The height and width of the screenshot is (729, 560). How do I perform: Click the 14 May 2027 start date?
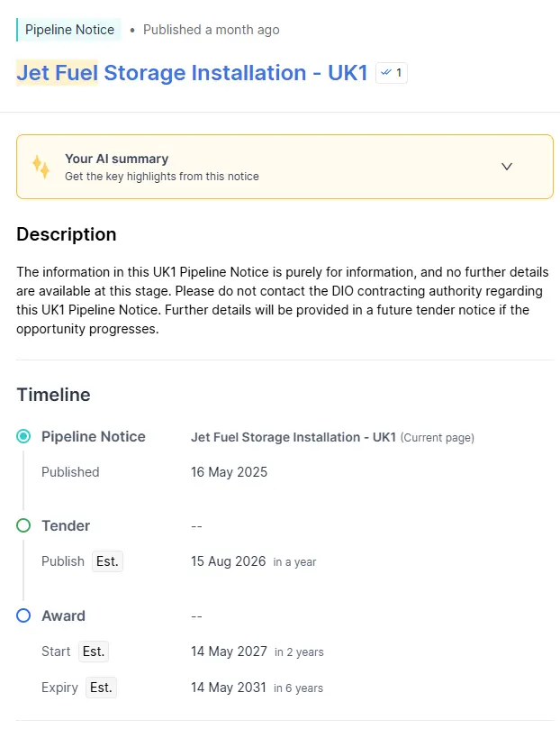[229, 652]
